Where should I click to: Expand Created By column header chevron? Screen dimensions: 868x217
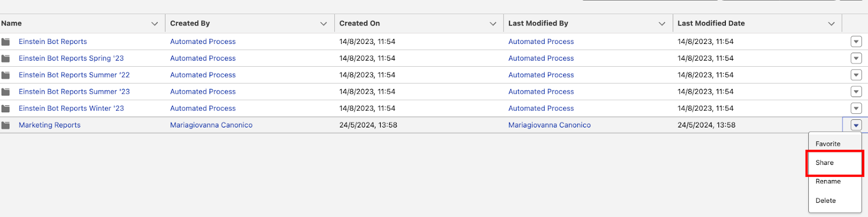[324, 24]
